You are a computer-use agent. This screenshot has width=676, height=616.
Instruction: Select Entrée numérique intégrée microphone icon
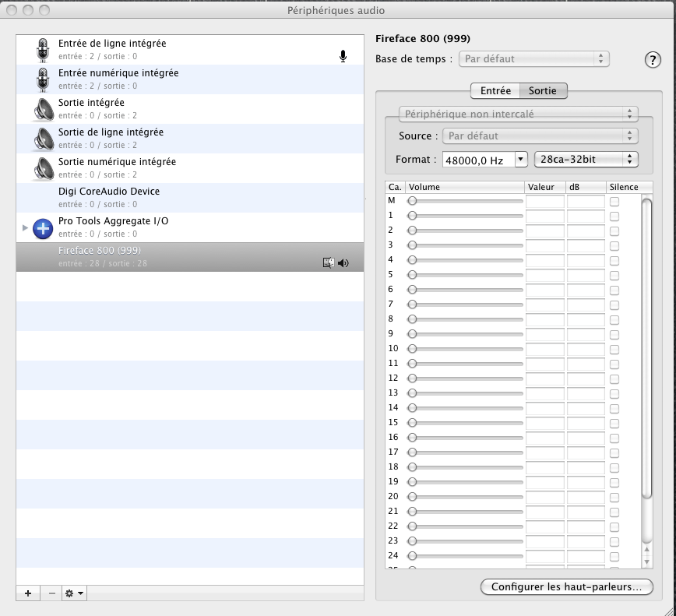click(43, 79)
